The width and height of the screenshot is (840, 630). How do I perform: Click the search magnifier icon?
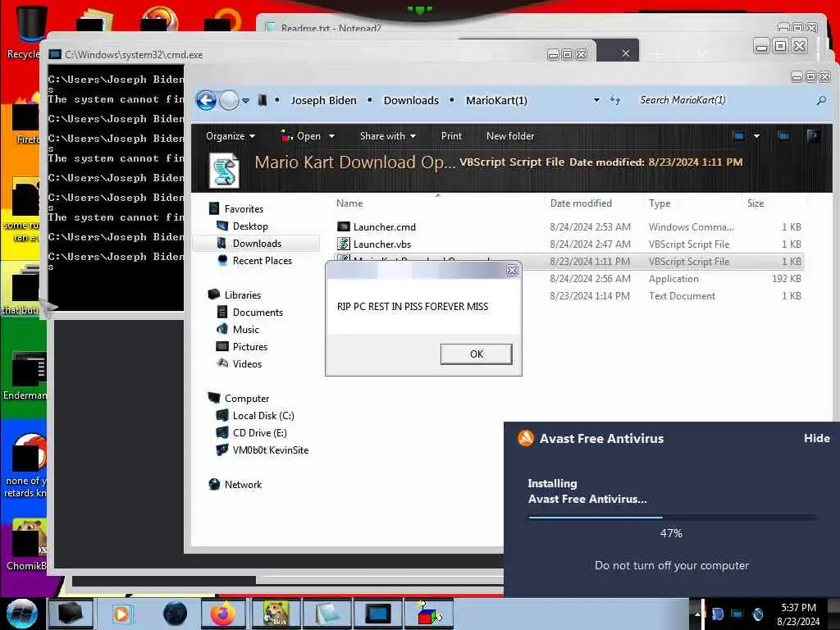pos(821,100)
